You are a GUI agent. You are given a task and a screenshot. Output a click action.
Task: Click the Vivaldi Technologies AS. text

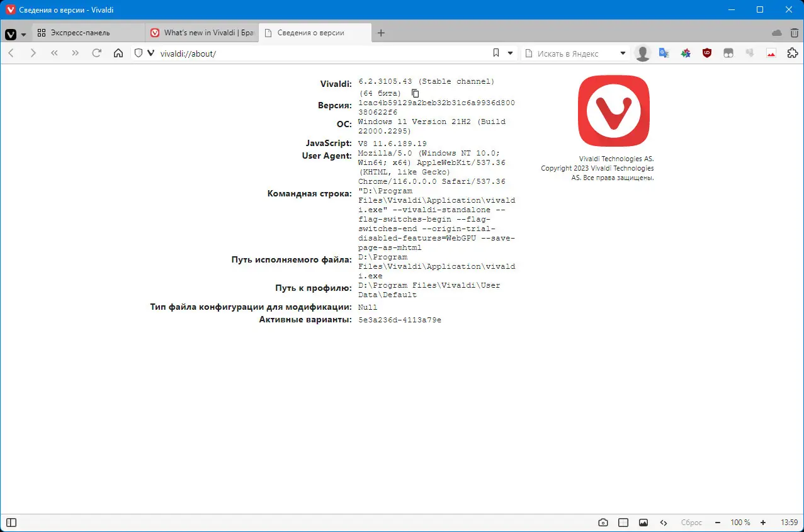pos(616,159)
